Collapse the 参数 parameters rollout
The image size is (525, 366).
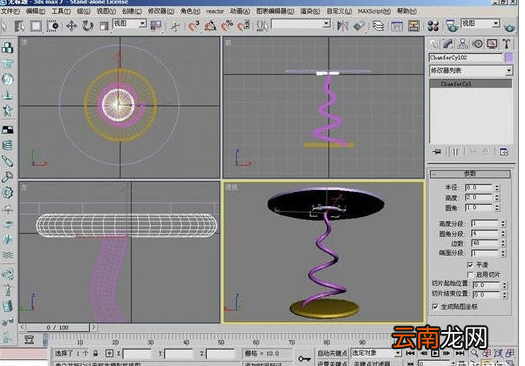(470, 173)
